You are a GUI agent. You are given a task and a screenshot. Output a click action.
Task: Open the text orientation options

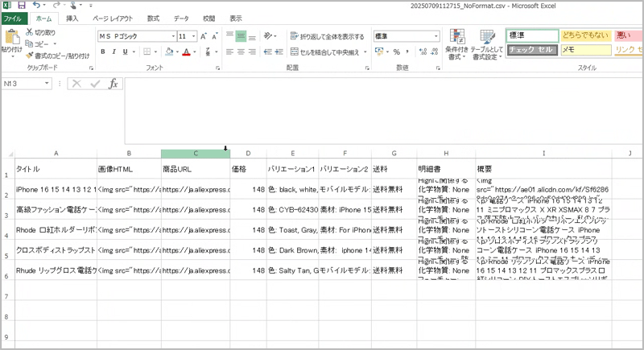pyautogui.click(x=268, y=36)
